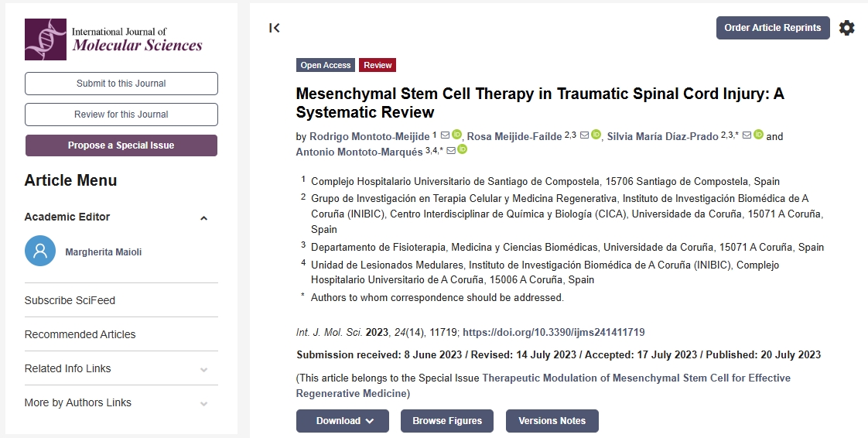
Task: Click Propose a Special Issue button
Action: point(121,145)
